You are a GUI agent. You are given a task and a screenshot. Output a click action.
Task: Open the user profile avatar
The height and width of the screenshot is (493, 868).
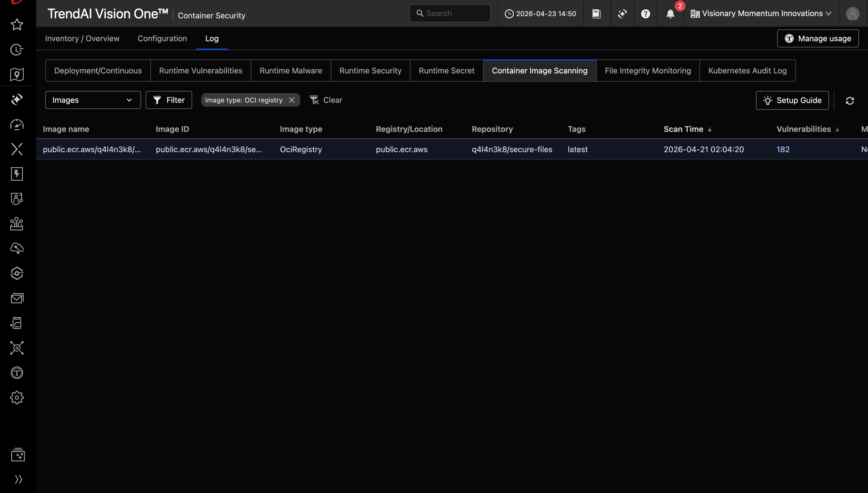852,14
